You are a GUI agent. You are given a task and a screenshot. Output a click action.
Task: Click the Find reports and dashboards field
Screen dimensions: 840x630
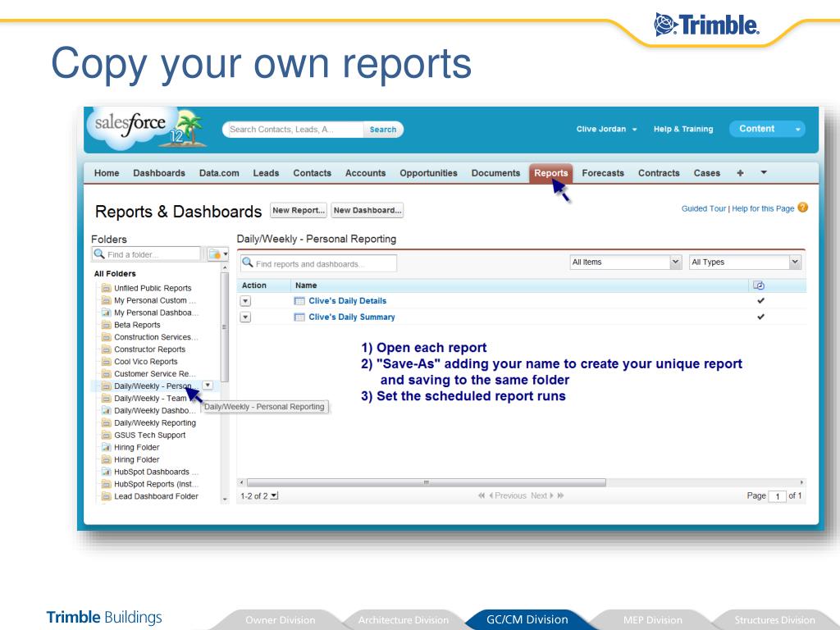[319, 263]
